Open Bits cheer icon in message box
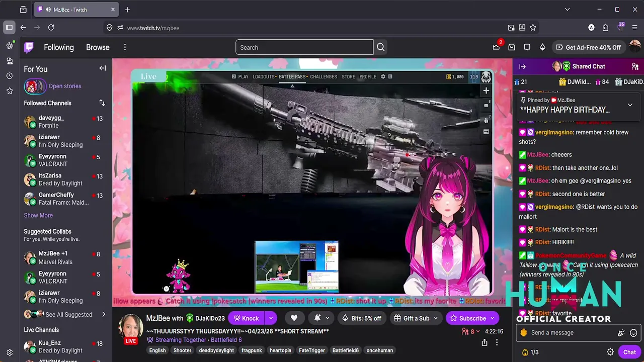 click(621, 333)
